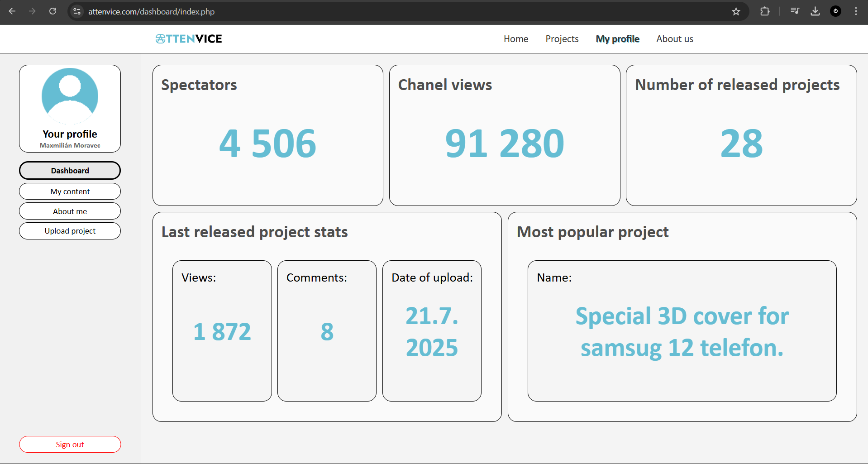The height and width of the screenshot is (464, 868).
Task: Click the 'Last released project stats' heading
Action: coord(254,232)
